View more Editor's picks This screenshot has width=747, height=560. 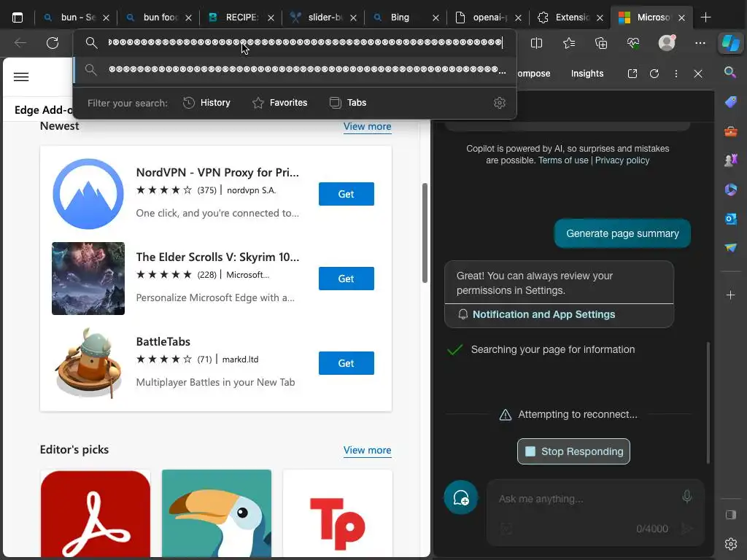click(x=368, y=450)
